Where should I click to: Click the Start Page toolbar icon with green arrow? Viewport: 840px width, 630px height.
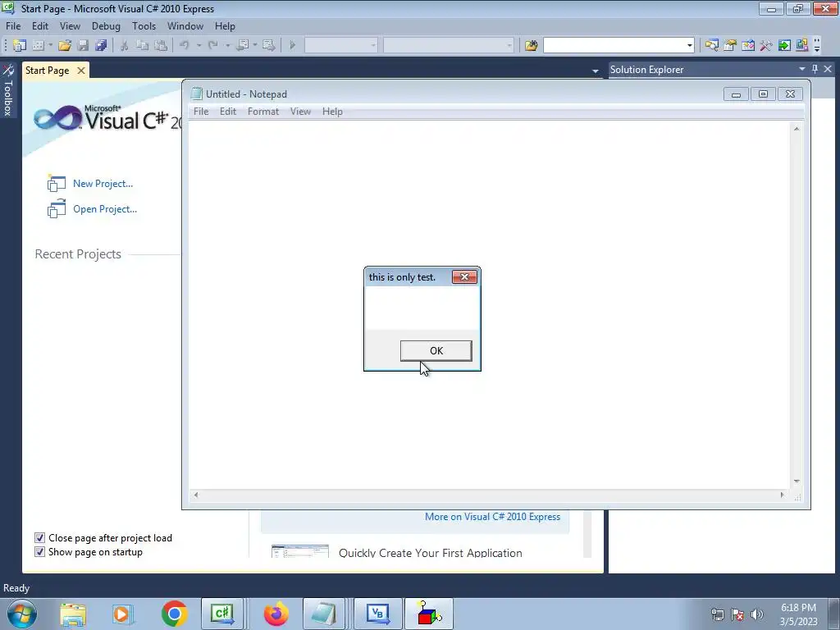click(784, 46)
